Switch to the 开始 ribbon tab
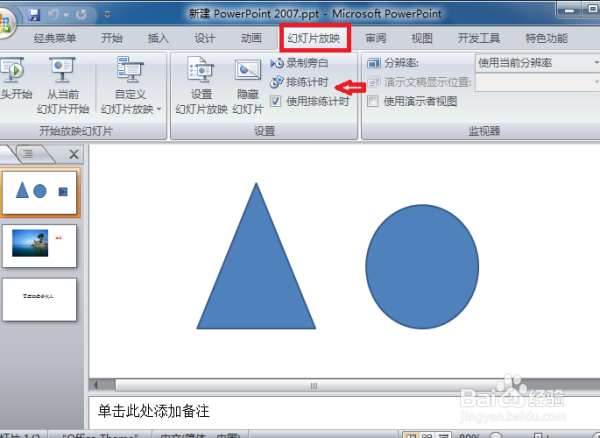600x438 pixels. tap(112, 38)
